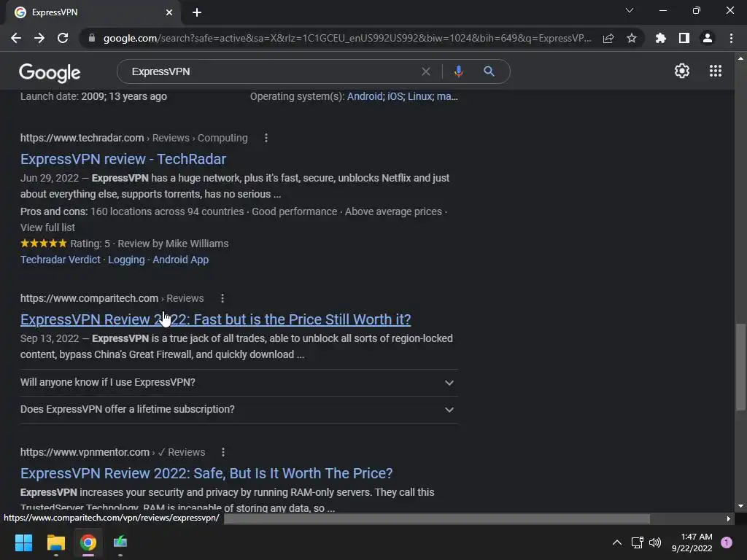Open the 'iOS' operating system link
The image size is (747, 560).
tap(395, 96)
